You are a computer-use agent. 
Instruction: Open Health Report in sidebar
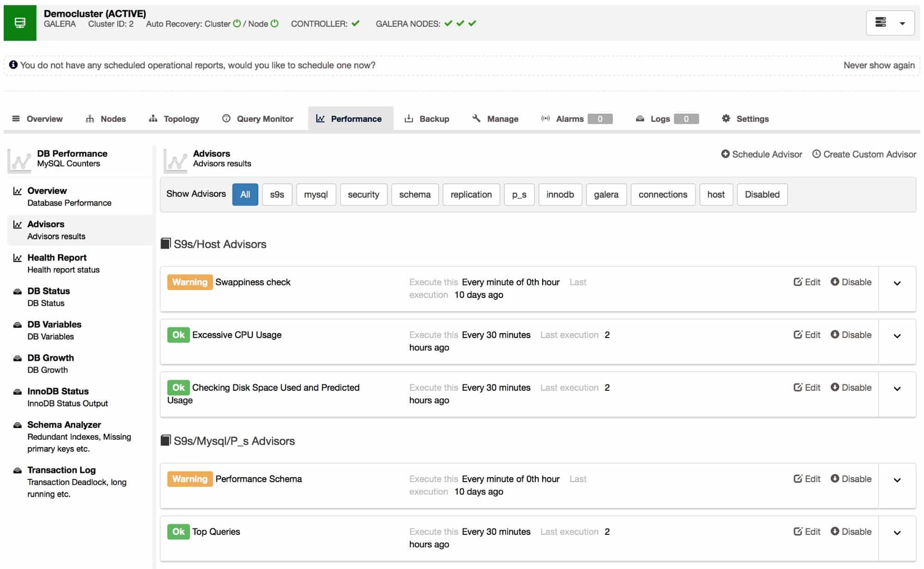coord(80,263)
